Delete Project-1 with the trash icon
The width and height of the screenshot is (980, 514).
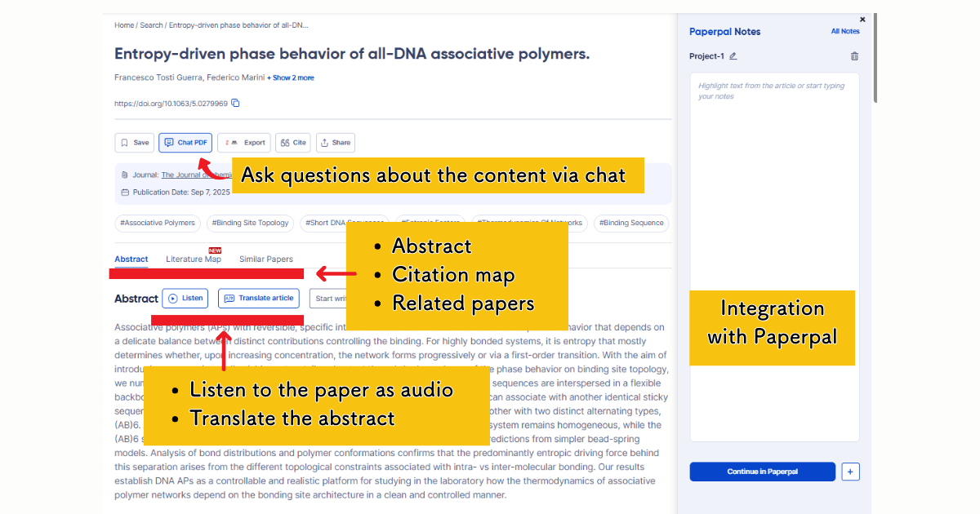pyautogui.click(x=854, y=56)
